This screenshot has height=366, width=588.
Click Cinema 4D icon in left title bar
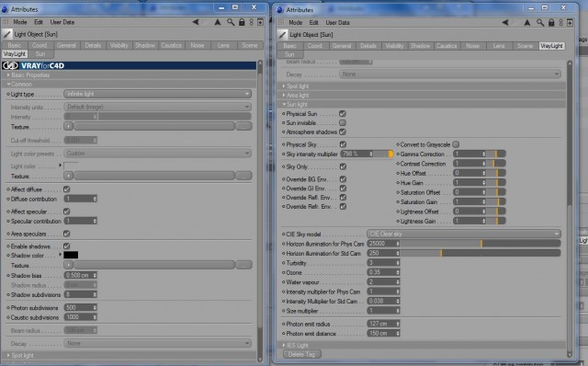(x=5, y=8)
